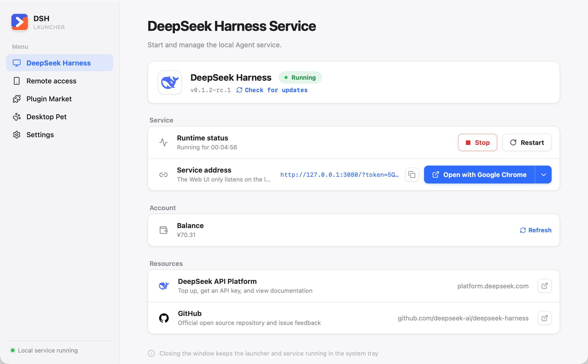Refresh the account balance
The image size is (588, 364).
tap(536, 230)
